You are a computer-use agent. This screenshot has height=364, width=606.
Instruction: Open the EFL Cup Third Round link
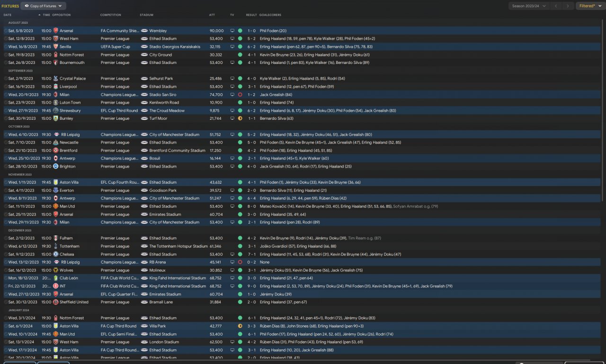pos(119,111)
